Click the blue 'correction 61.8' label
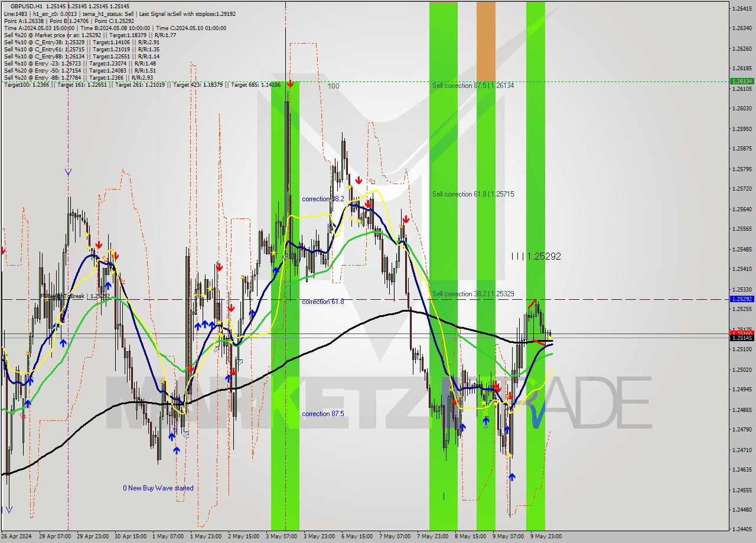 pos(323,302)
